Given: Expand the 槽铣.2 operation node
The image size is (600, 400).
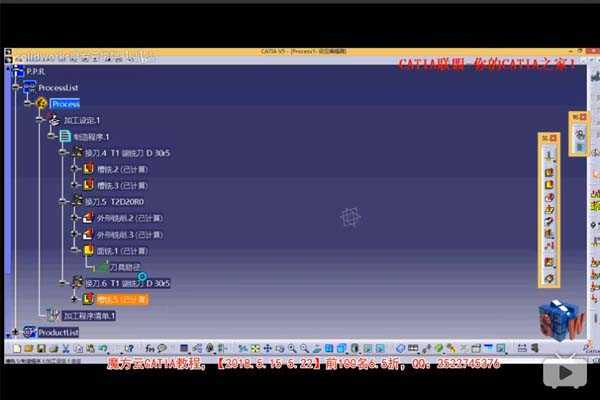Looking at the screenshot, I should pos(74,169).
